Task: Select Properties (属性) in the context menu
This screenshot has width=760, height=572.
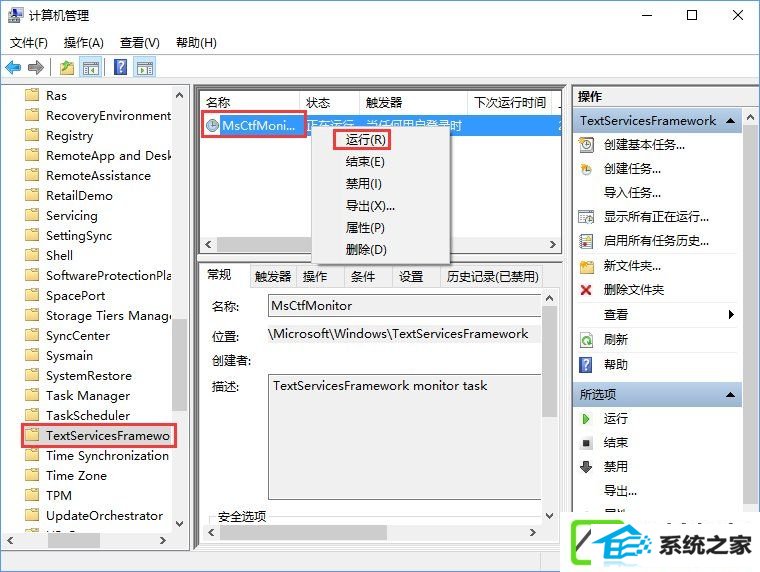Action: pyautogui.click(x=365, y=227)
